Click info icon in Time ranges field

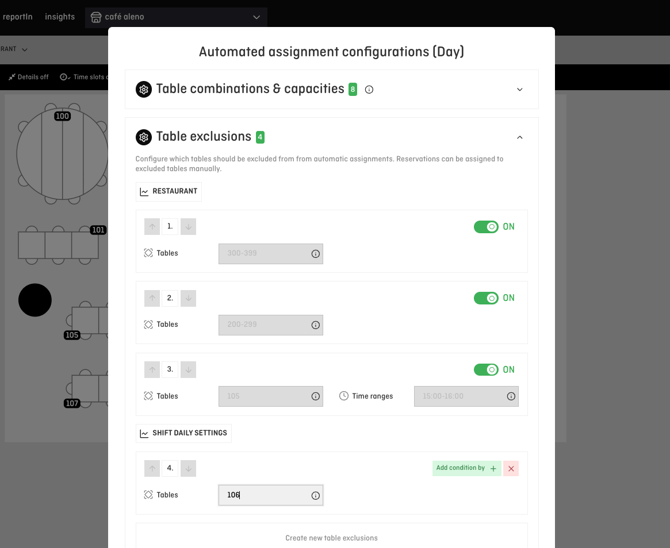(511, 397)
